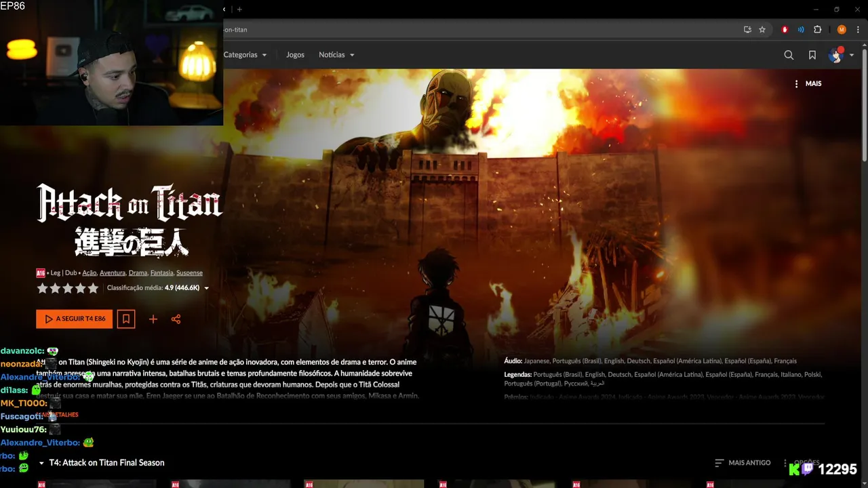Click the Áudio languages text line
This screenshot has height=488, width=868.
tap(650, 361)
